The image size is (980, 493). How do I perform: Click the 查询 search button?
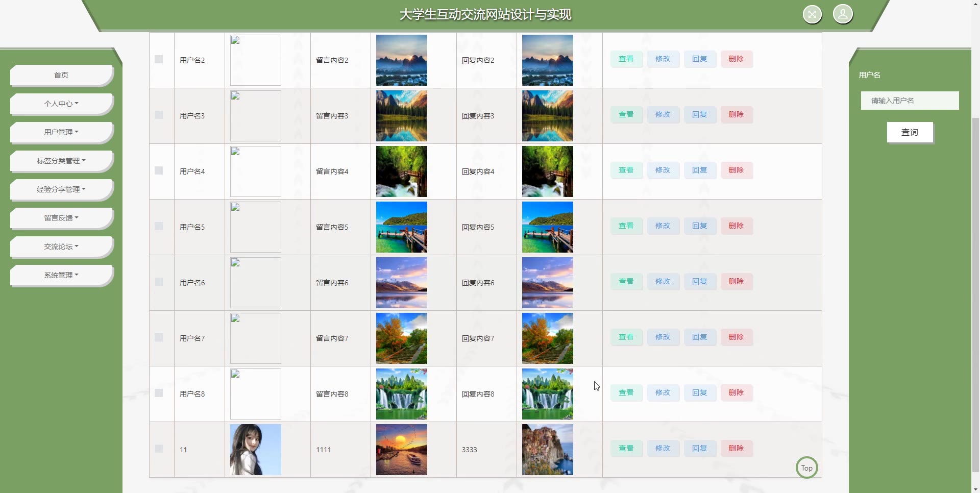(910, 132)
